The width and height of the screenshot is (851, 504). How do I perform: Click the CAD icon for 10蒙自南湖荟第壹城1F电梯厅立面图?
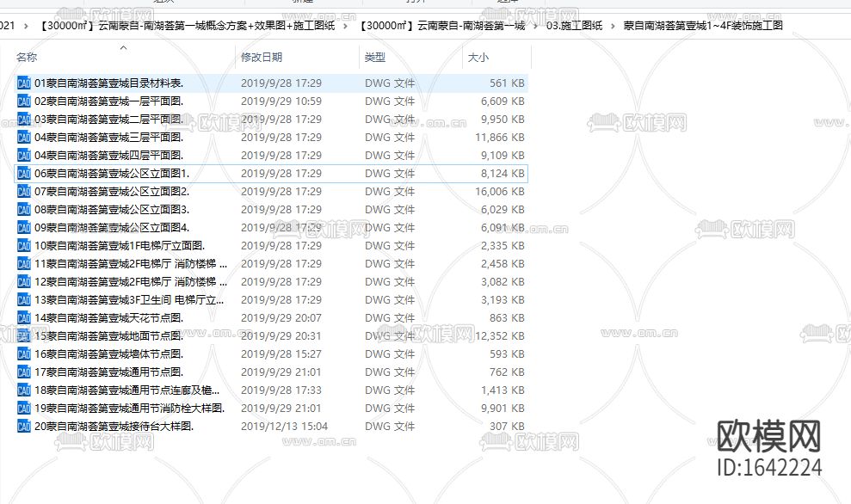23,245
